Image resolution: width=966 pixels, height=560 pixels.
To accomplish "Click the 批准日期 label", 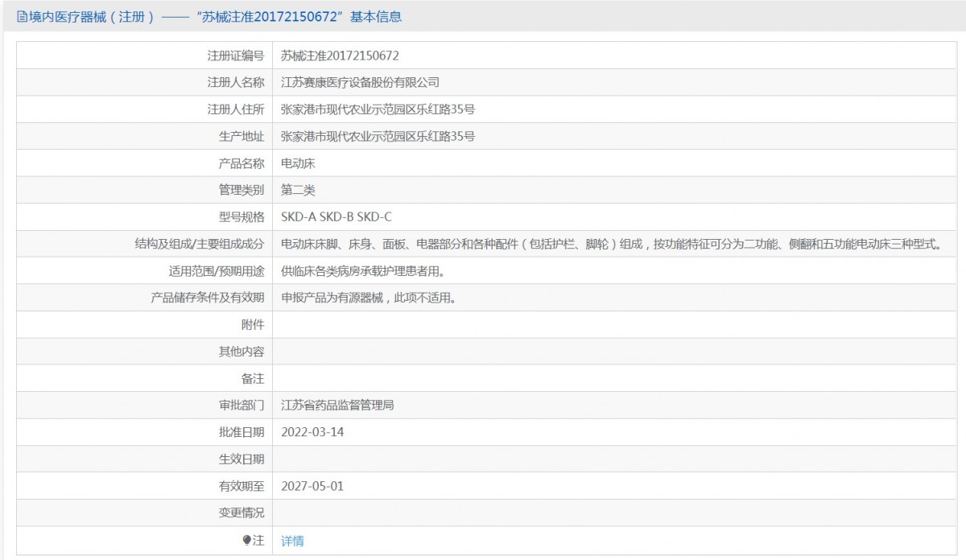I will coord(242,432).
